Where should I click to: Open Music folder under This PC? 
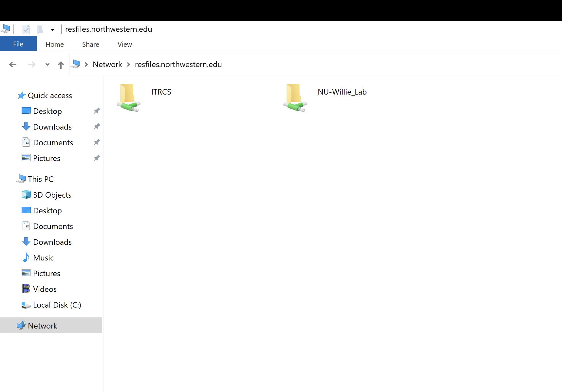point(43,258)
